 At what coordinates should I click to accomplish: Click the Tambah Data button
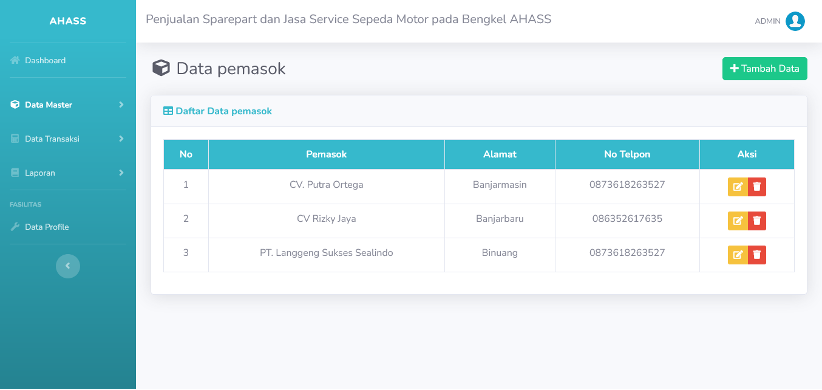[x=764, y=69]
